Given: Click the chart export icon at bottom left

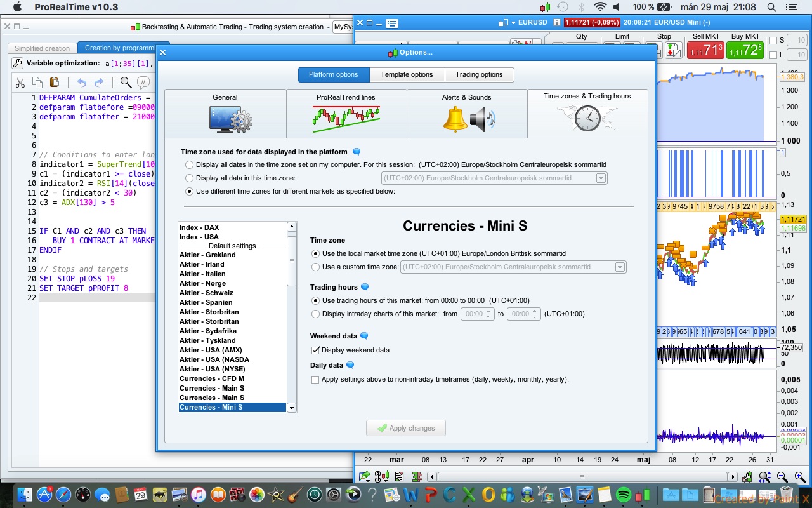Looking at the screenshot, I should coord(365,477).
